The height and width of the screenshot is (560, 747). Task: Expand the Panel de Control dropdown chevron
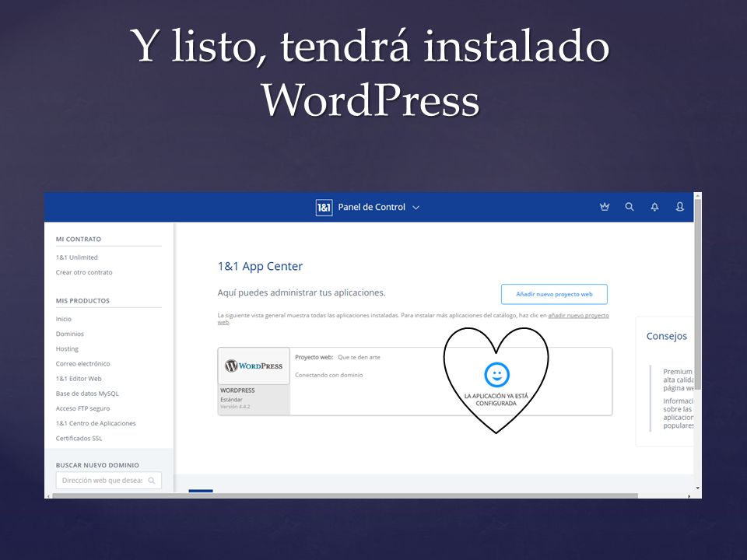[x=416, y=208]
